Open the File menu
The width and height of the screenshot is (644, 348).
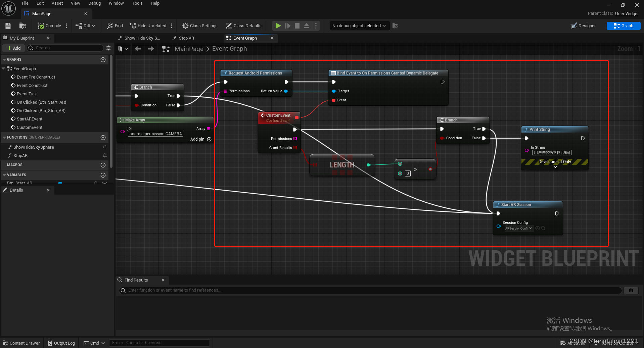(x=25, y=3)
